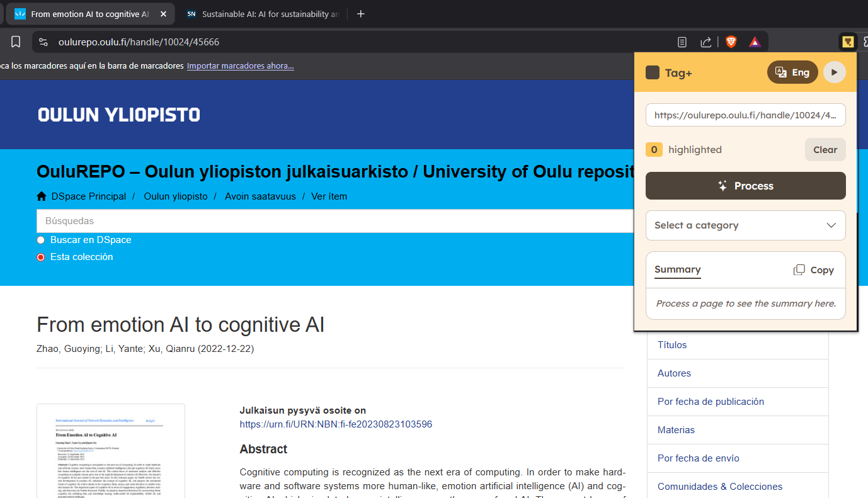The image size is (868, 498).
Task: Click the URL field in Tag+ popup
Action: (x=746, y=115)
